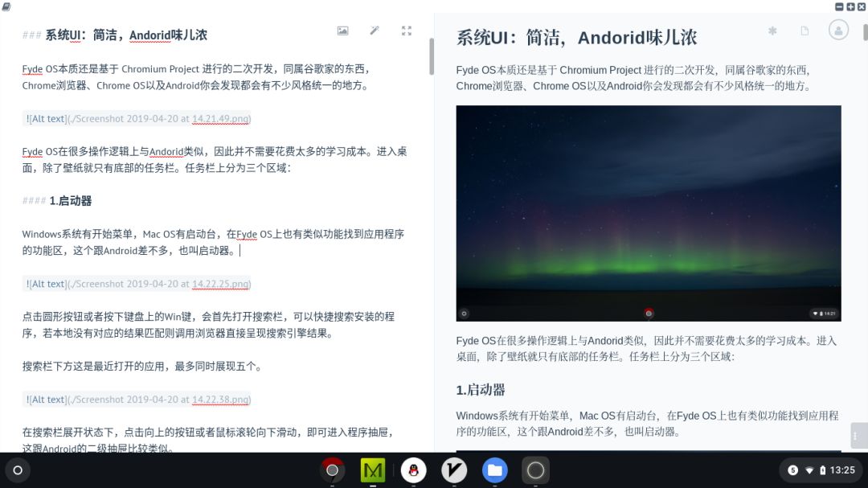Toggle fullscreen editor mode
The height and width of the screenshot is (488, 868).
[x=407, y=31]
